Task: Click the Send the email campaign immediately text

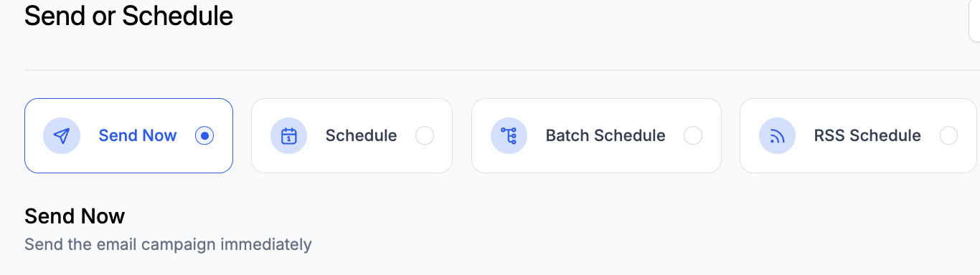Action: coord(168,244)
